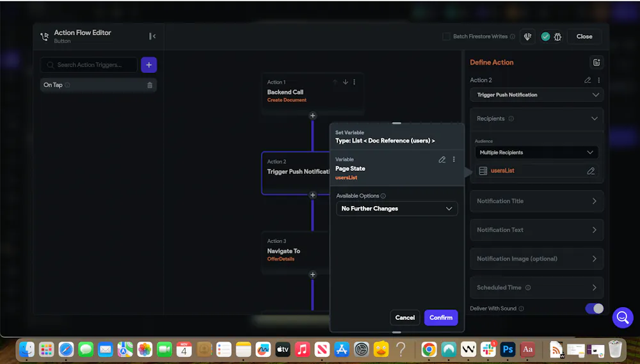
Task: Open Action 1 options menu
Action: click(x=355, y=82)
